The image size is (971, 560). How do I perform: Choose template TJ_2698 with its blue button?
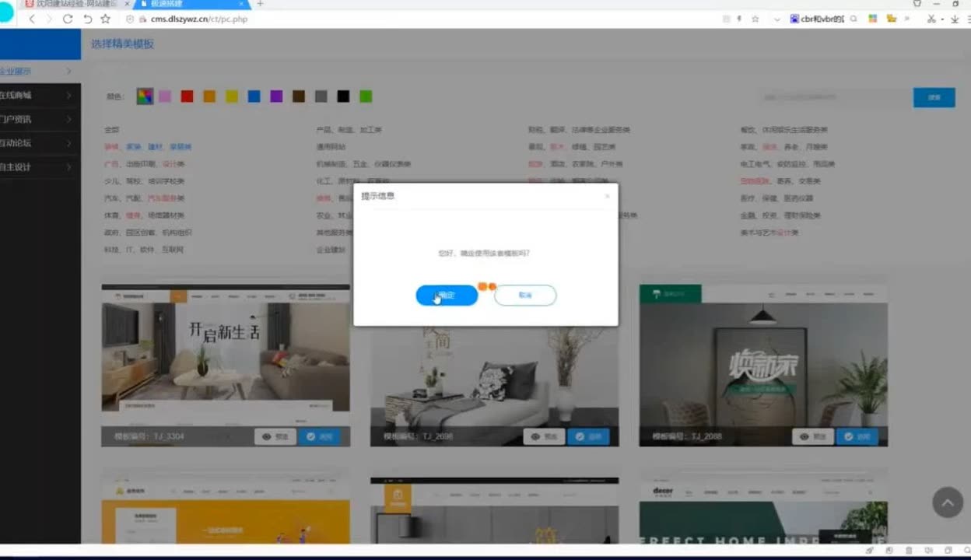pyautogui.click(x=588, y=437)
